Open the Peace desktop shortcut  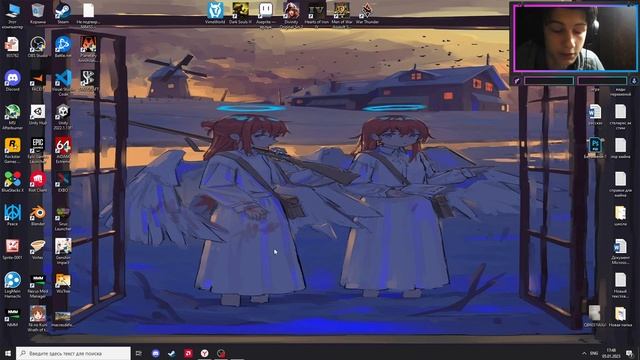[x=12, y=216]
